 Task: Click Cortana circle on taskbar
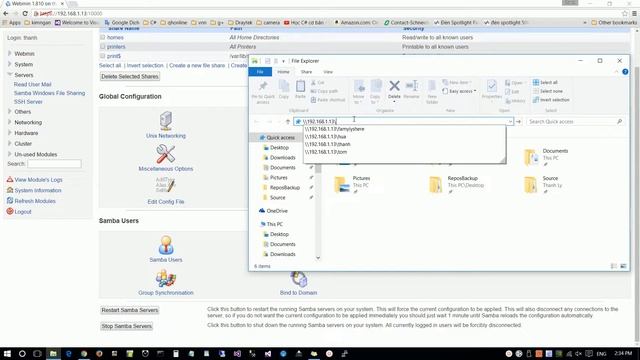pyautogui.click(x=22, y=353)
